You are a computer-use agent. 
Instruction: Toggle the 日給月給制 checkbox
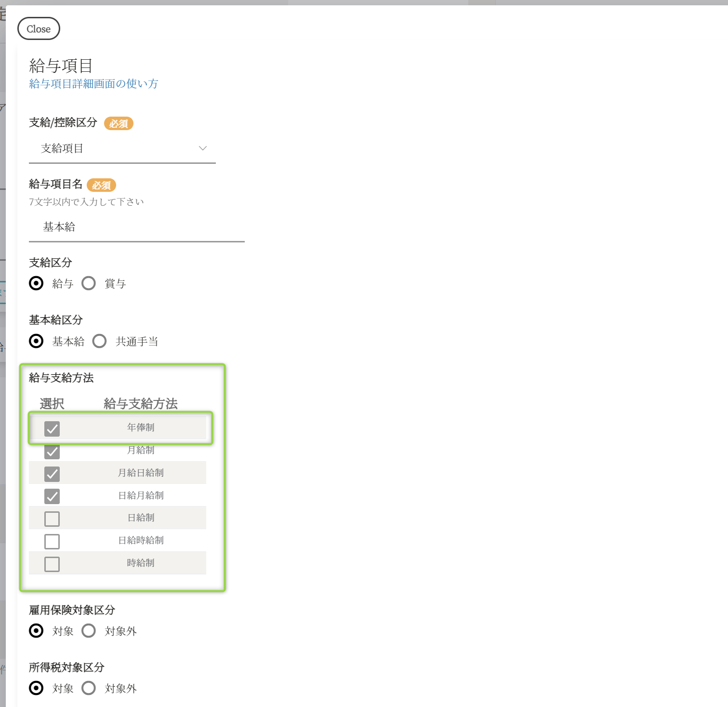click(x=52, y=496)
